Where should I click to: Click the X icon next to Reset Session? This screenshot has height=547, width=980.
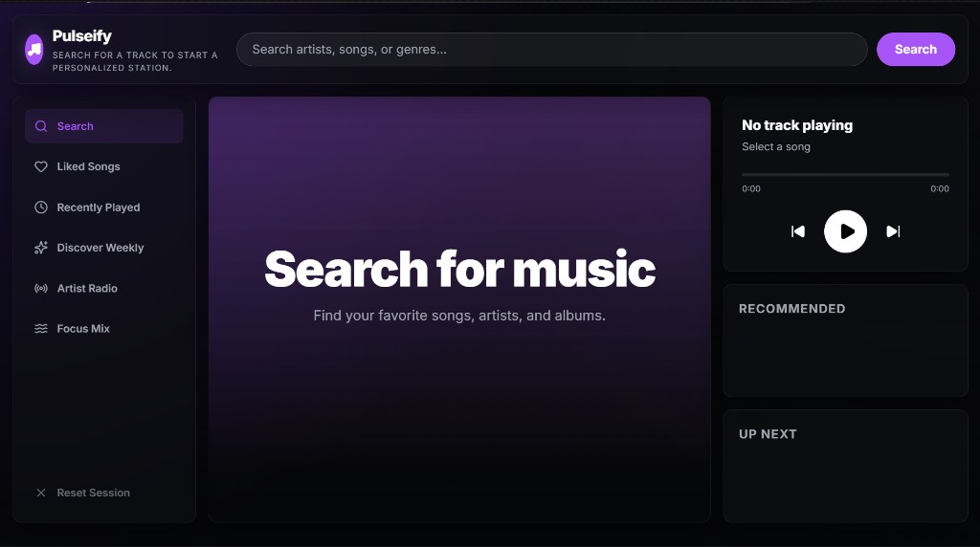pyautogui.click(x=41, y=492)
